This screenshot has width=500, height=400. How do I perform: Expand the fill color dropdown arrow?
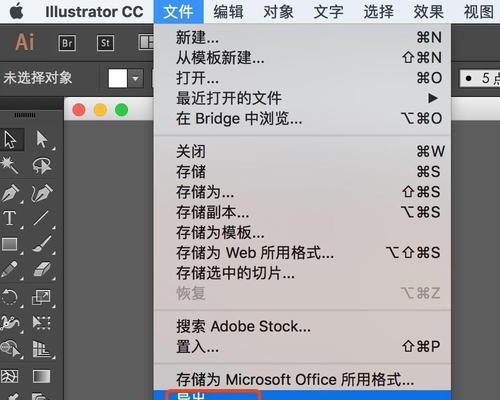pyautogui.click(x=136, y=79)
